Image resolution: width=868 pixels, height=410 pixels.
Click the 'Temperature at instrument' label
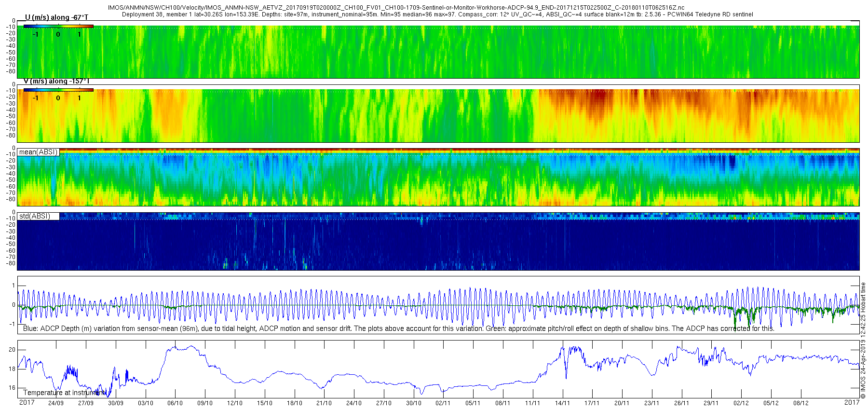pyautogui.click(x=64, y=393)
